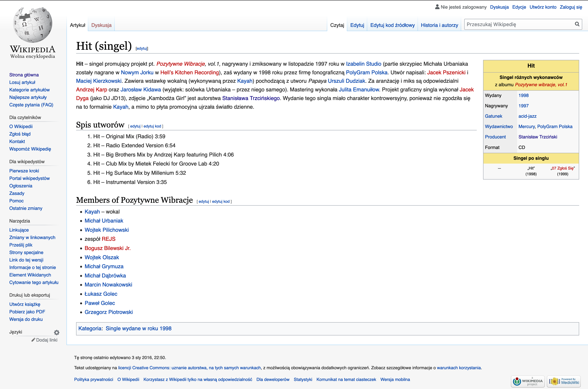The width and height of the screenshot is (588, 389).
Task: Open language settings gear icon
Action: (x=57, y=332)
